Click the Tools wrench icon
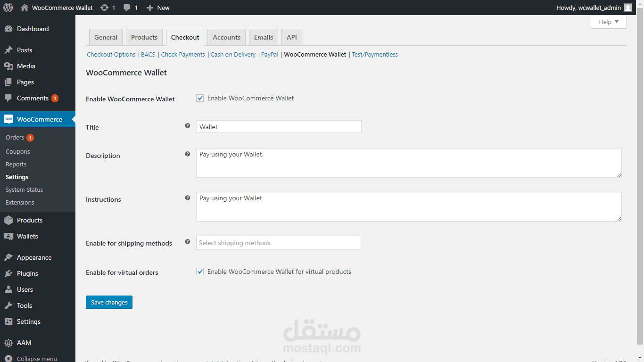The height and width of the screenshot is (362, 644). point(8,305)
